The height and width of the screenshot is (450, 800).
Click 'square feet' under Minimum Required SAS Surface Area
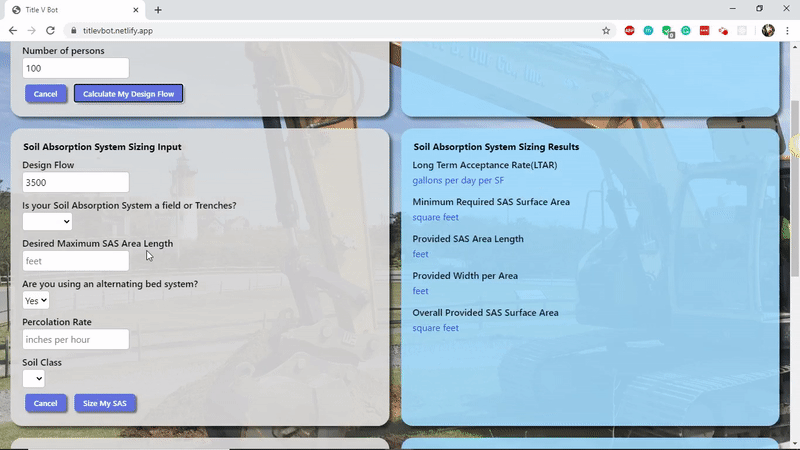click(x=435, y=217)
